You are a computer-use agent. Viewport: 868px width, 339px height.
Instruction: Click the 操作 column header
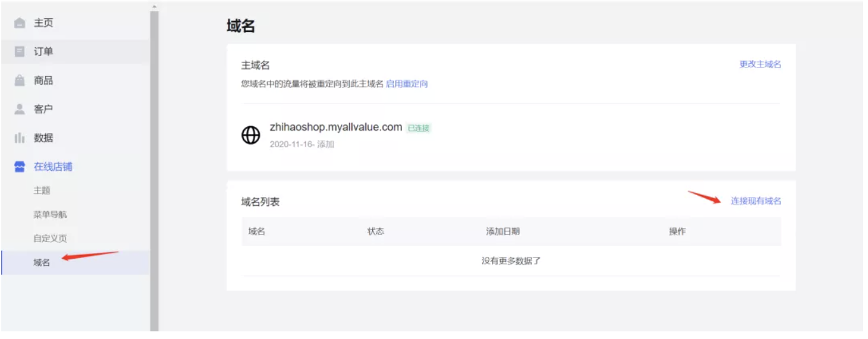677,231
